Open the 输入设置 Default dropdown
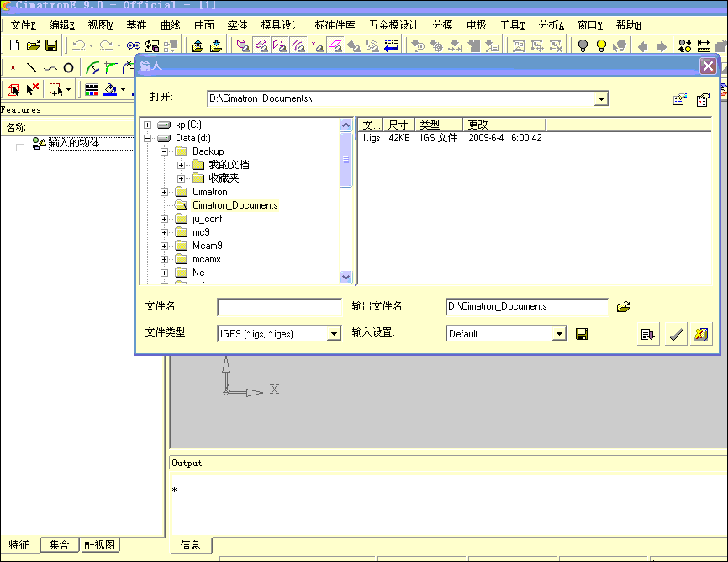Screen dimensions: 728x562 tap(560, 334)
